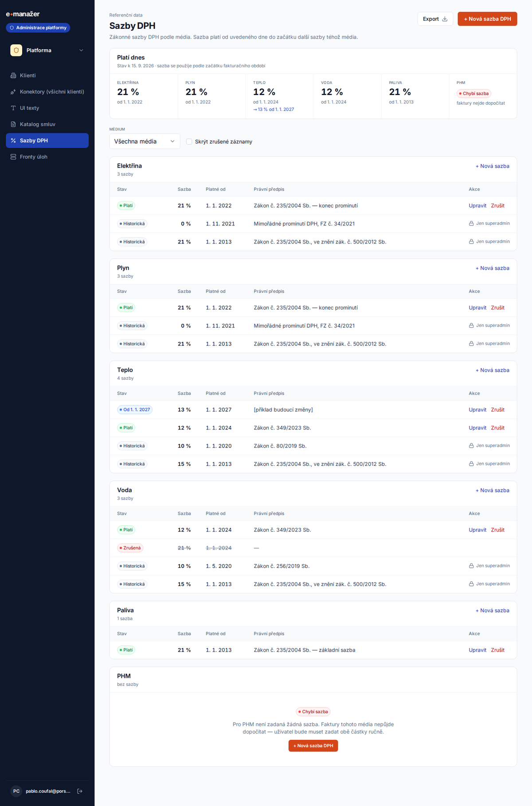This screenshot has width=532, height=806.
Task: Click '[příklad budoucí změny]' in the Teplo table
Action: pyautogui.click(x=283, y=410)
